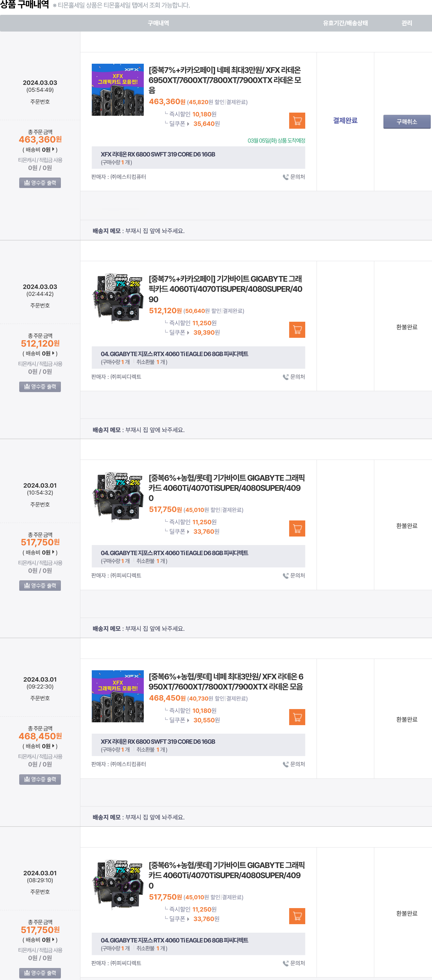The height and width of the screenshot is (980, 432).
Task: Click 환불완료 on the 512,120원 order
Action: (x=407, y=327)
